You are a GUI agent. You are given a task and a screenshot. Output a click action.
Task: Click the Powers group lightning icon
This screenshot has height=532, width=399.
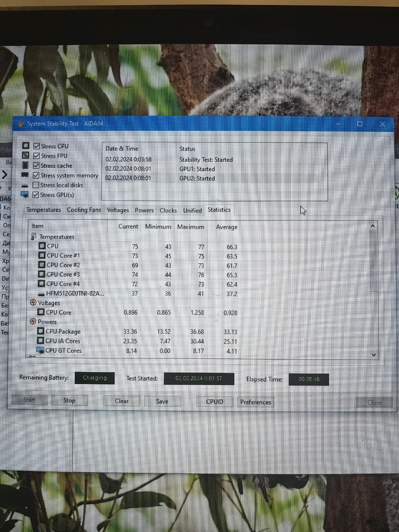click(33, 321)
